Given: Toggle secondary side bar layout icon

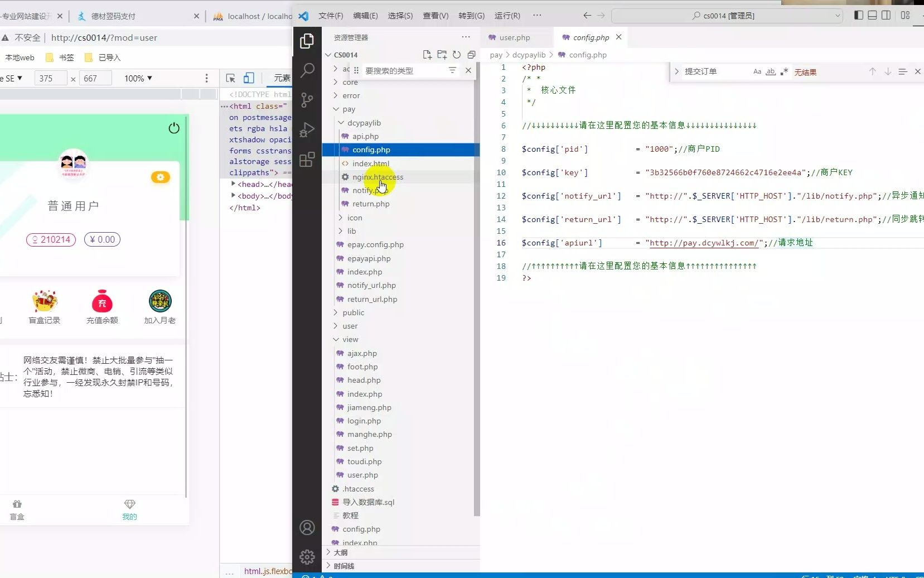Looking at the screenshot, I should click(886, 15).
